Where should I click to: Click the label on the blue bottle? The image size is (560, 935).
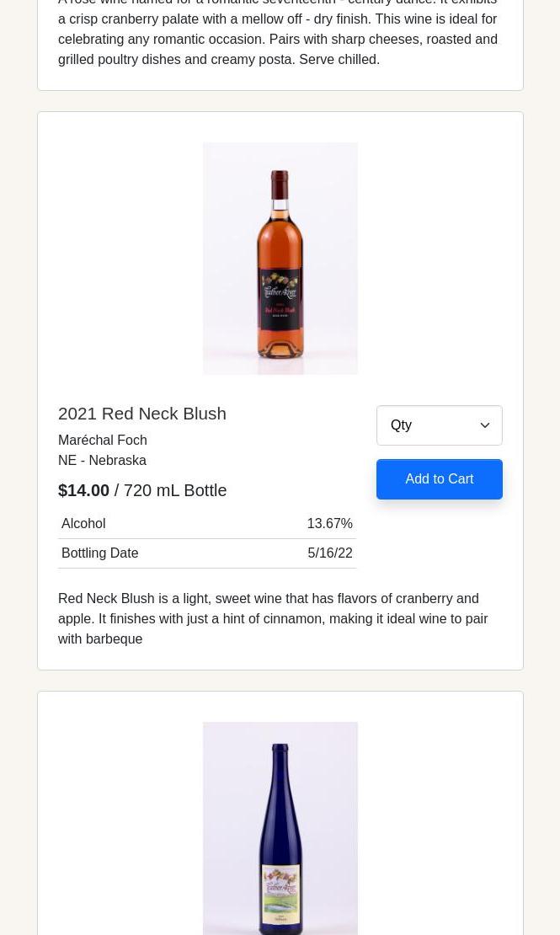[x=280, y=893]
